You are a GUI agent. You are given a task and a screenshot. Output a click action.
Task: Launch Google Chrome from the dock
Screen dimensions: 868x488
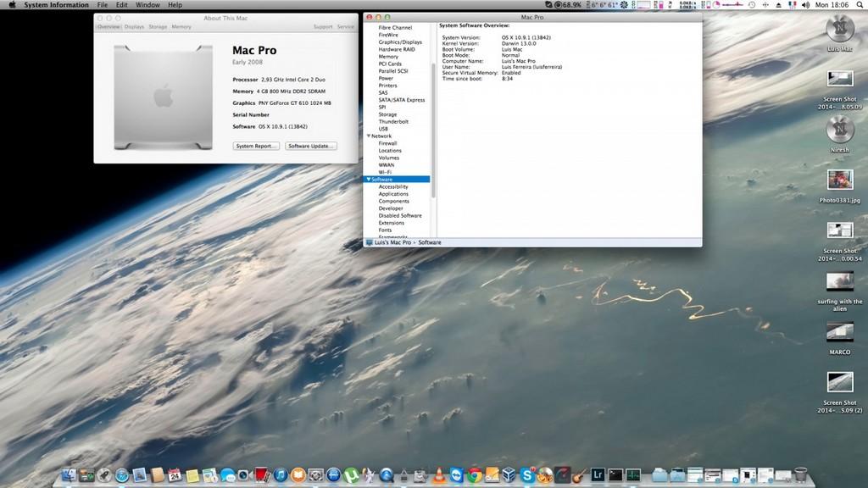475,476
